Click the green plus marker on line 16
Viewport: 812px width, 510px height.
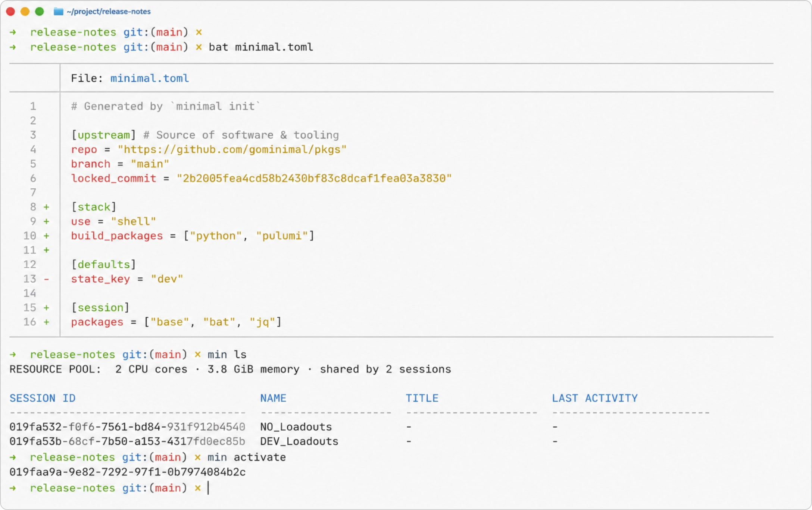47,322
